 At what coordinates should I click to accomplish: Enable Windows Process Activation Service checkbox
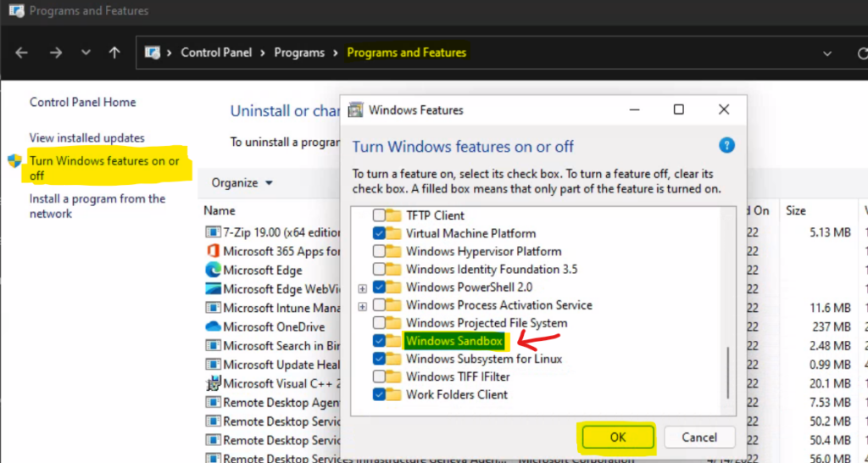coord(379,304)
